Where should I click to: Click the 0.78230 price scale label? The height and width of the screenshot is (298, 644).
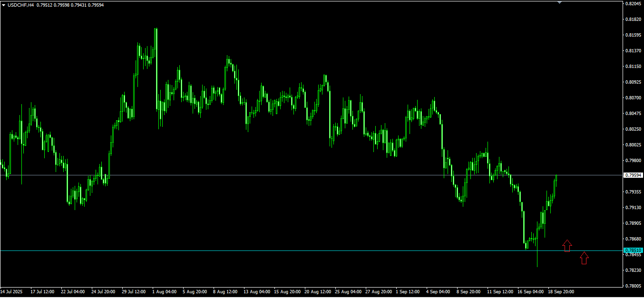point(634,270)
